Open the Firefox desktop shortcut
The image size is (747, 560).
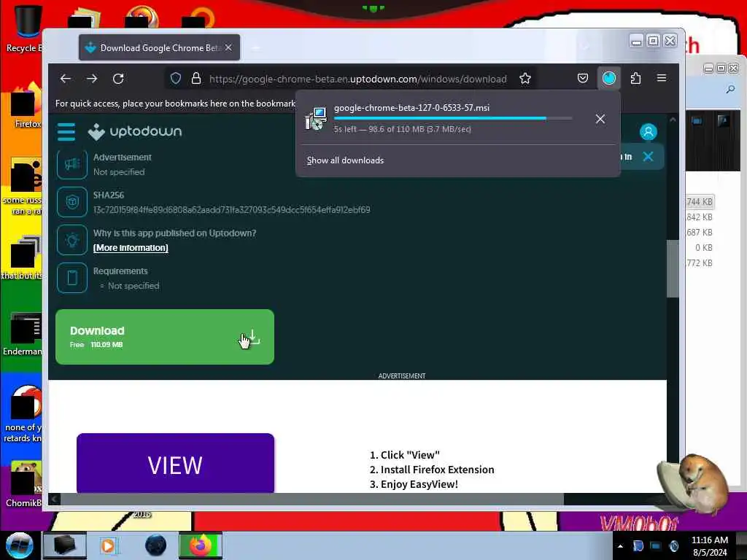pos(25,105)
